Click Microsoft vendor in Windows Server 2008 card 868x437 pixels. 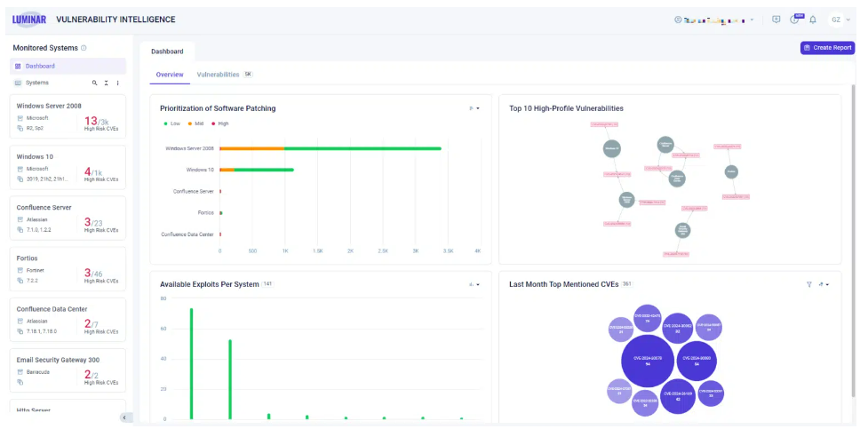[x=37, y=118]
